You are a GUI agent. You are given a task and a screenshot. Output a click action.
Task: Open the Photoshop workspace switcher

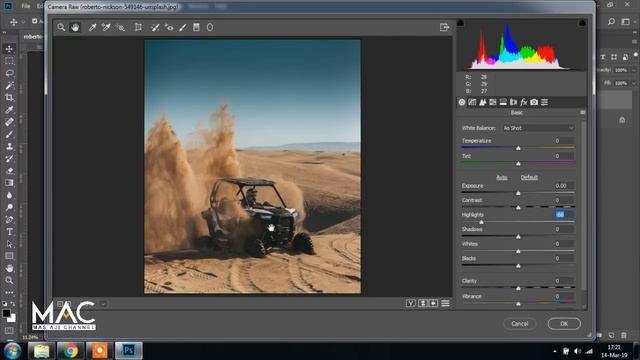click(625, 22)
